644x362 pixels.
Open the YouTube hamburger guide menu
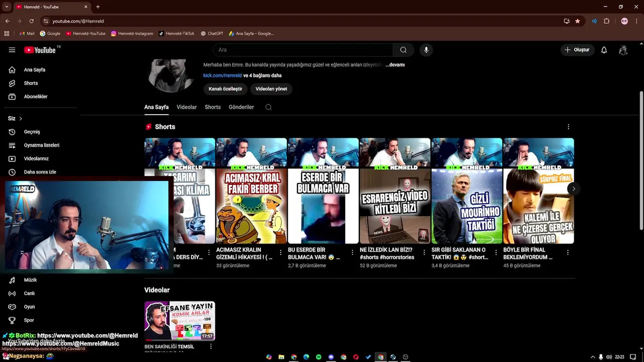(x=12, y=50)
